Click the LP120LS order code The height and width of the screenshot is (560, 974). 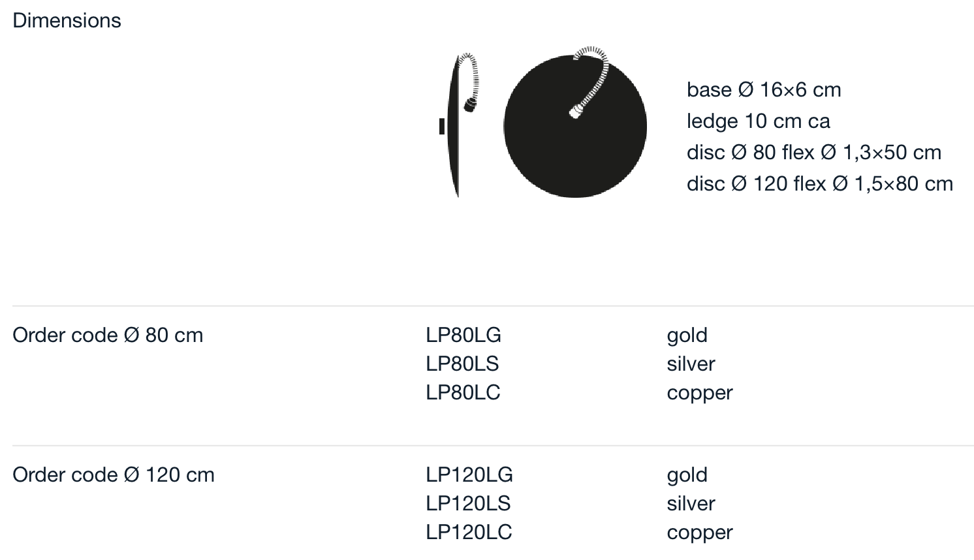[x=468, y=503]
